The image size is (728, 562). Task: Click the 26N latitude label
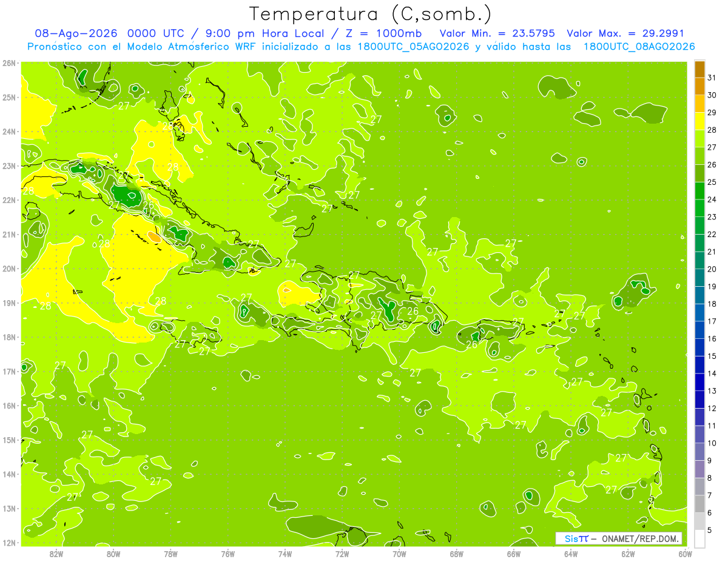click(8, 62)
